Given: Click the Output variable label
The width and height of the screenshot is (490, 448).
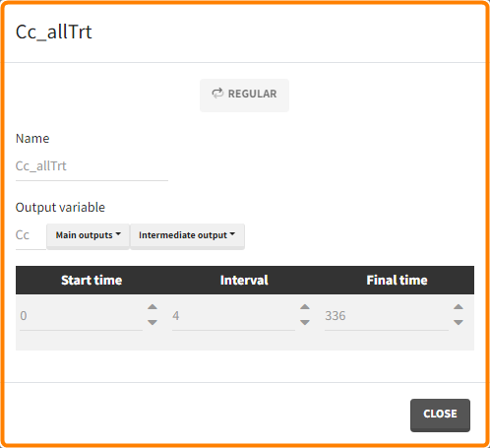Looking at the screenshot, I should (60, 208).
